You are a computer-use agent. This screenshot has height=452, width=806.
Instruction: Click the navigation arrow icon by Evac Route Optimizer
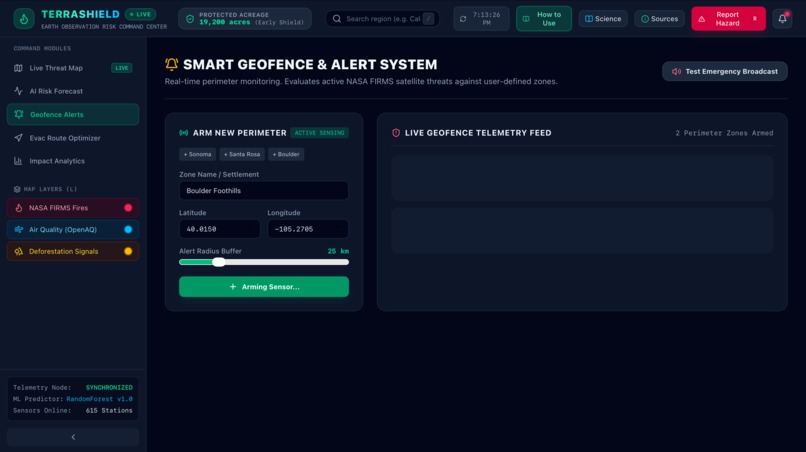(x=19, y=138)
